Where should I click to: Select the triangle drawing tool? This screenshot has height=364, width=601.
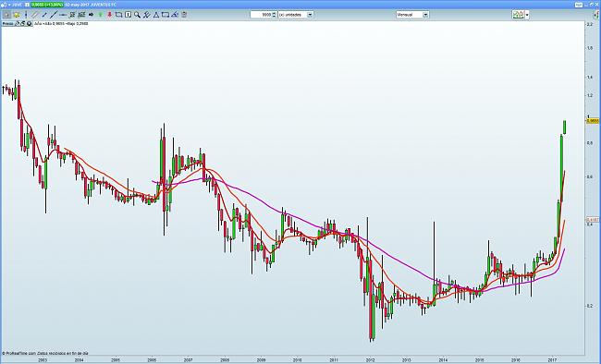point(156,15)
